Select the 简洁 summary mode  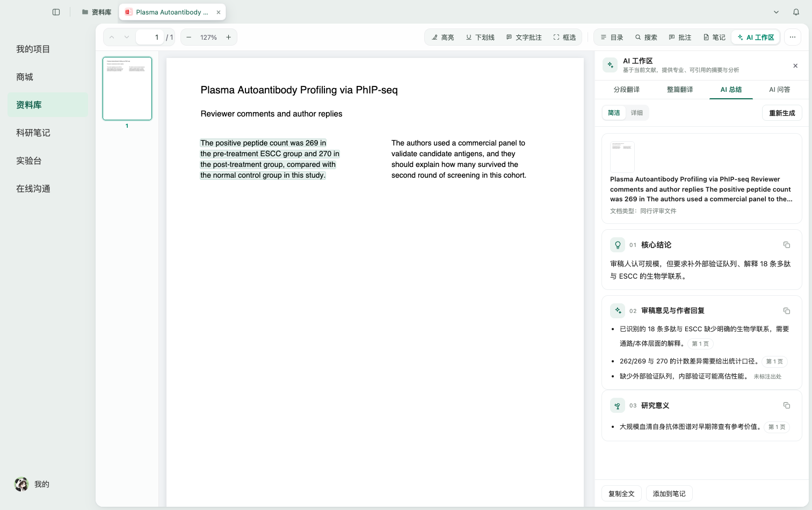(x=614, y=113)
